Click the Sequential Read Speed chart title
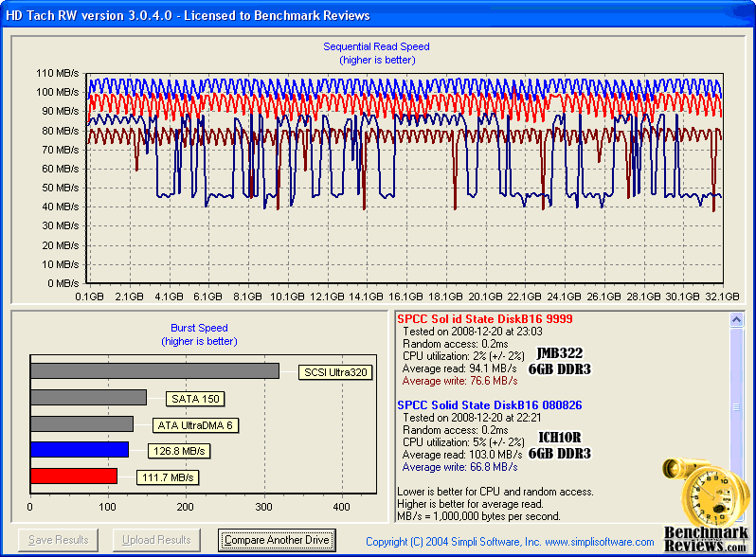This screenshot has height=557, width=756. [x=376, y=46]
